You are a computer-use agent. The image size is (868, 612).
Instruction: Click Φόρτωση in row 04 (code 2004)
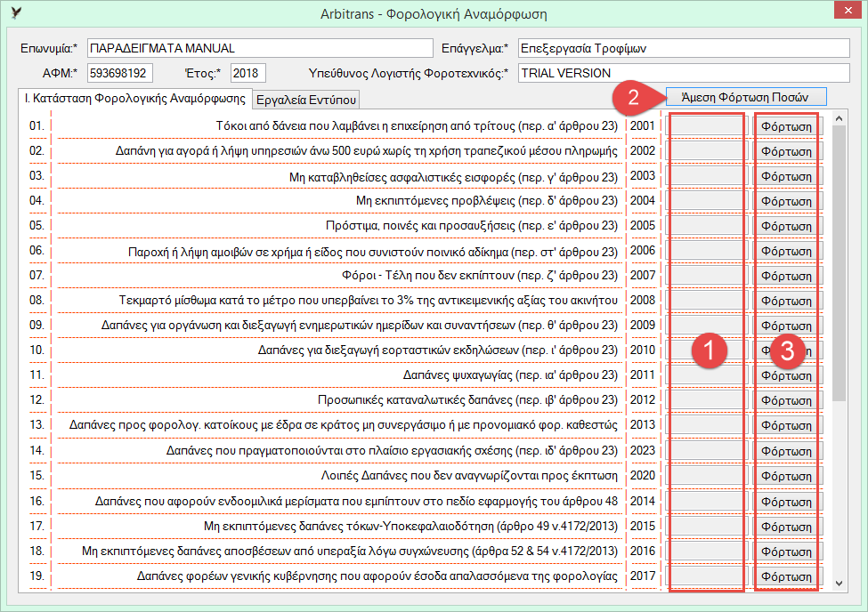(x=786, y=201)
